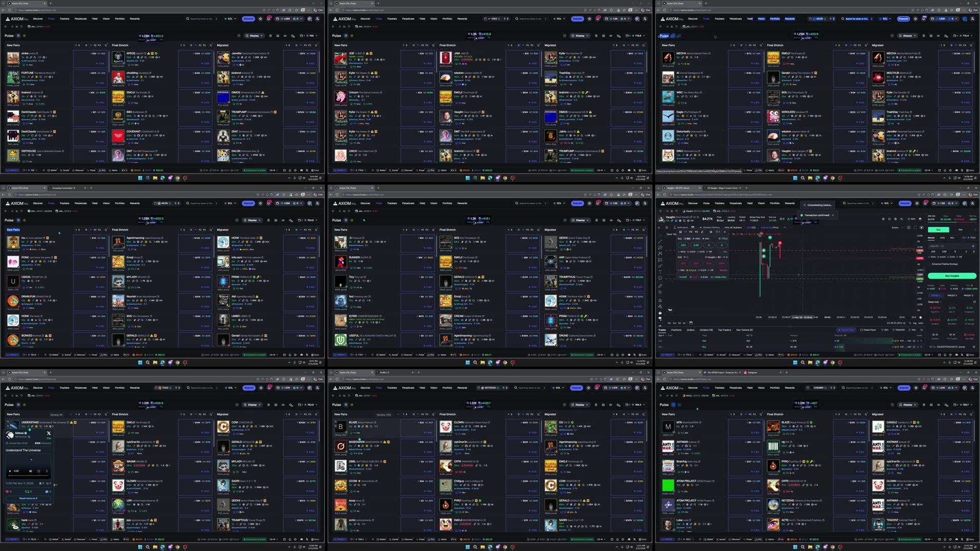Open the Display dropdown in the Pulse header

254,36
